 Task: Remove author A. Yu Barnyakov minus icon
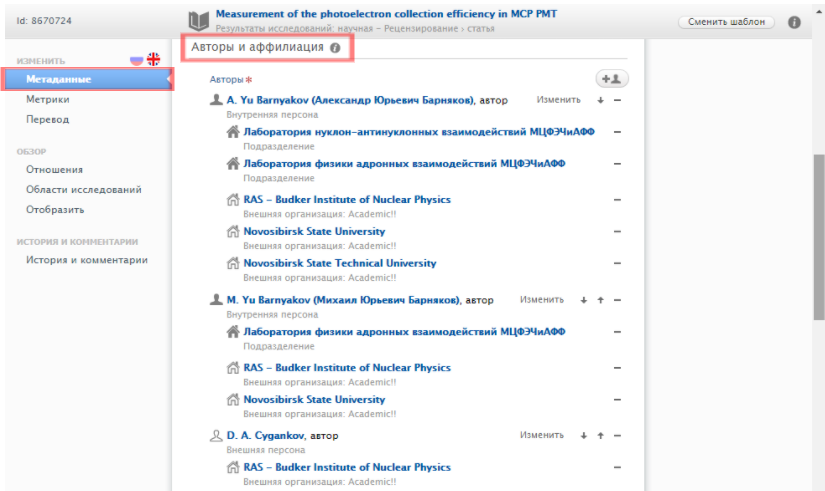tap(617, 100)
